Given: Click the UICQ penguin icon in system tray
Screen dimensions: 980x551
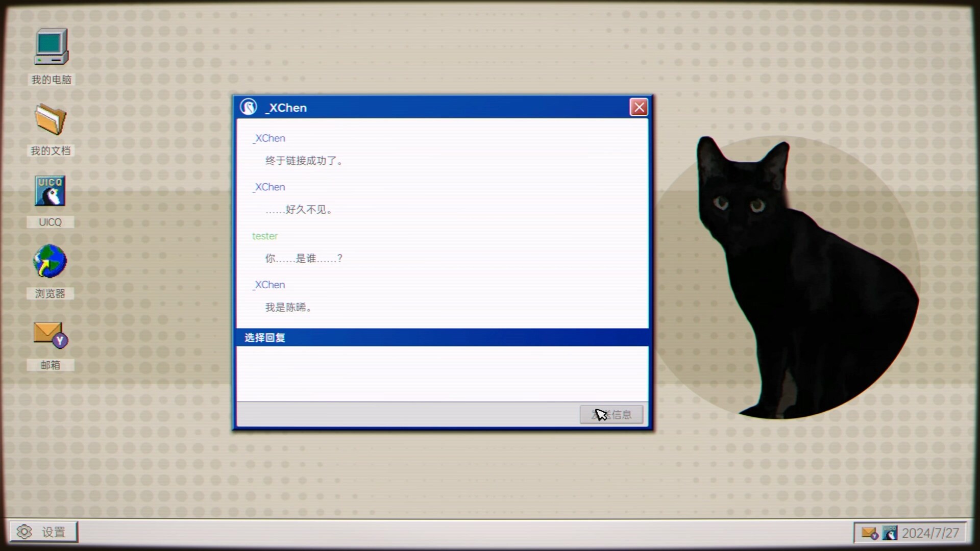Looking at the screenshot, I should tap(890, 533).
